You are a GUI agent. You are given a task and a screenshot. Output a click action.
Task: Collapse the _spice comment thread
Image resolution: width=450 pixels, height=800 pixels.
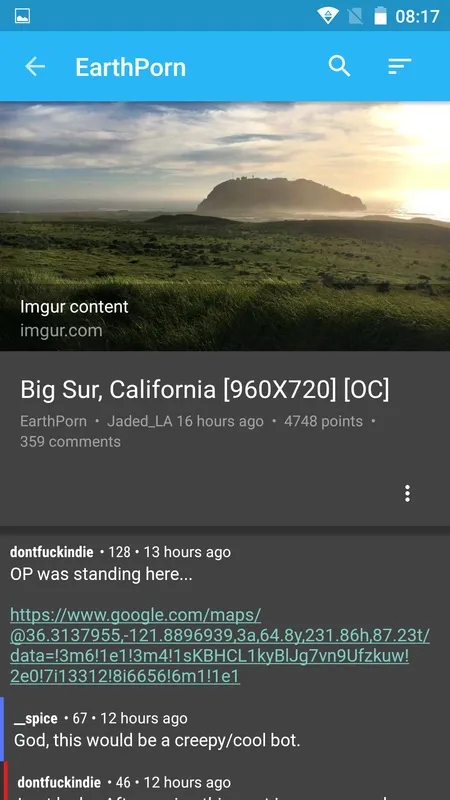click(x=225, y=729)
